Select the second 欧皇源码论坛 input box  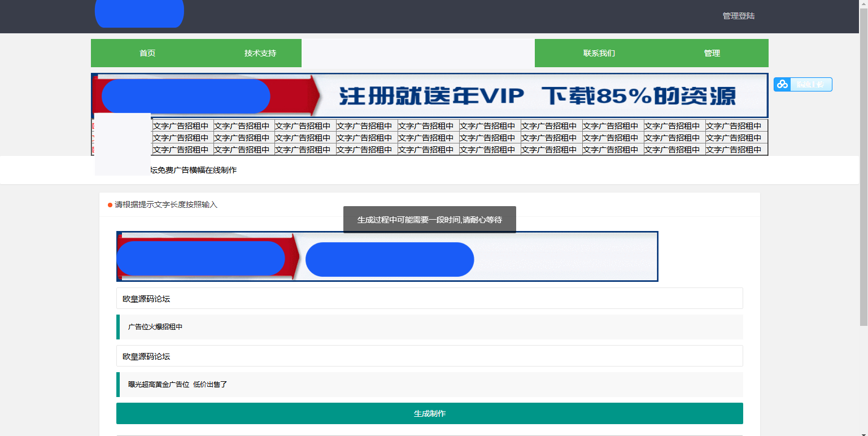coord(429,356)
